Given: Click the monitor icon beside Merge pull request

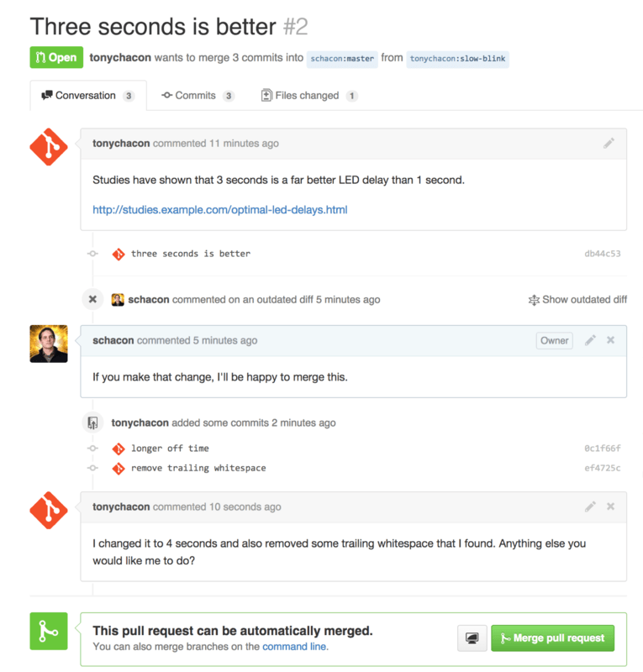Looking at the screenshot, I should pos(472,638).
